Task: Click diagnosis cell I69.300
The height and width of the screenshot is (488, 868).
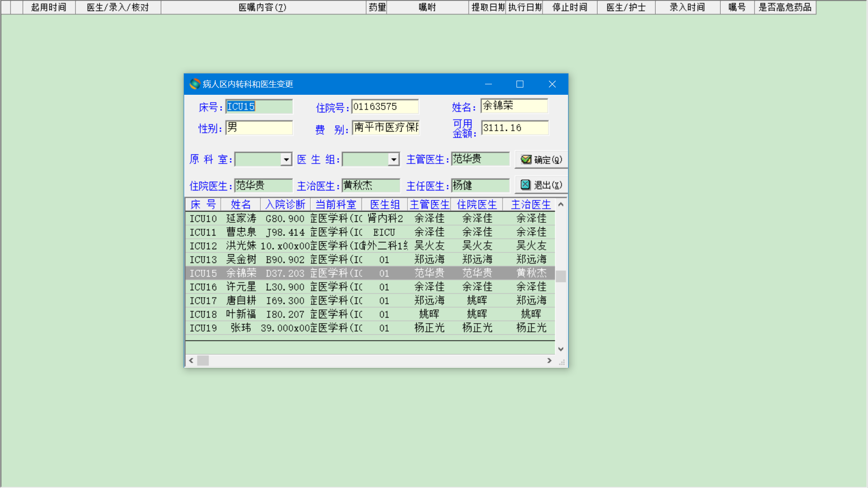Action: pos(285,301)
